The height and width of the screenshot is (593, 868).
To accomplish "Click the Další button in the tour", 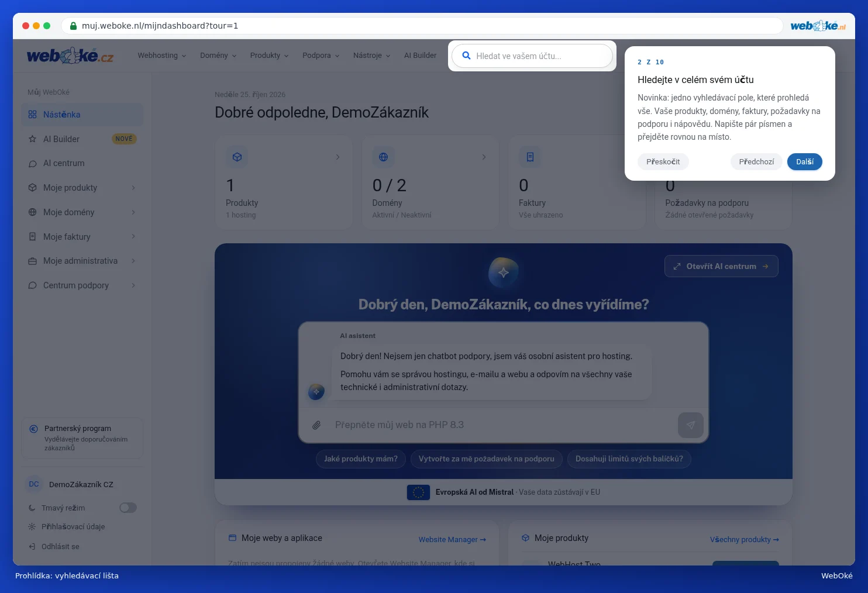I will click(805, 162).
